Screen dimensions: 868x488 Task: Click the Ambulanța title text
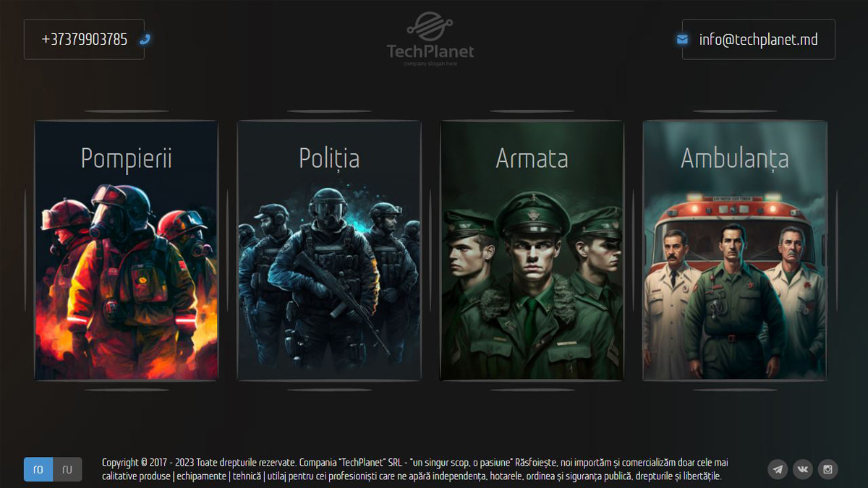click(x=735, y=158)
